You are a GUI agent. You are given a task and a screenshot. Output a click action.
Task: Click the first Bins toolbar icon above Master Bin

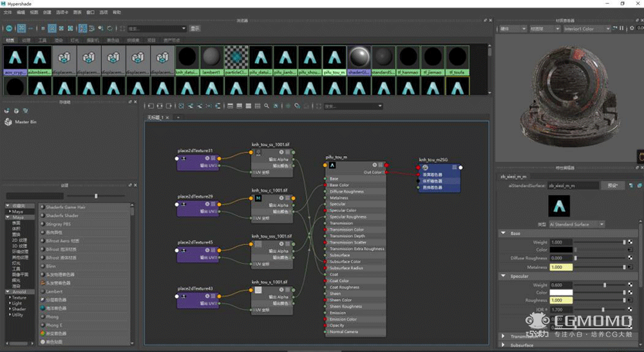(x=6, y=111)
